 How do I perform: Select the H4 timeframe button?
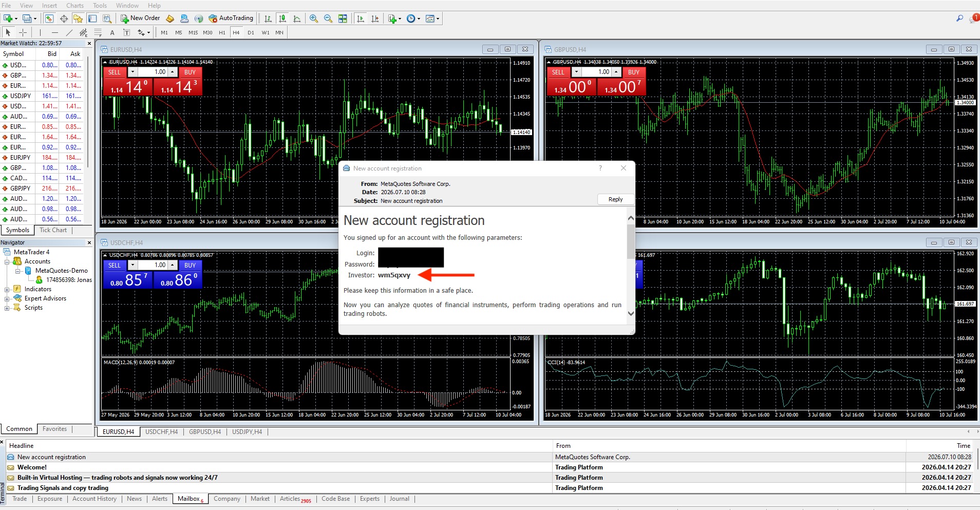point(236,32)
